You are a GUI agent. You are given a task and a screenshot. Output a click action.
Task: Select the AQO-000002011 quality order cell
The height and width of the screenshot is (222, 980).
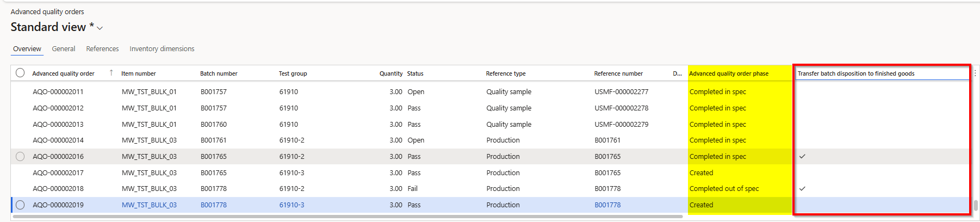click(58, 92)
